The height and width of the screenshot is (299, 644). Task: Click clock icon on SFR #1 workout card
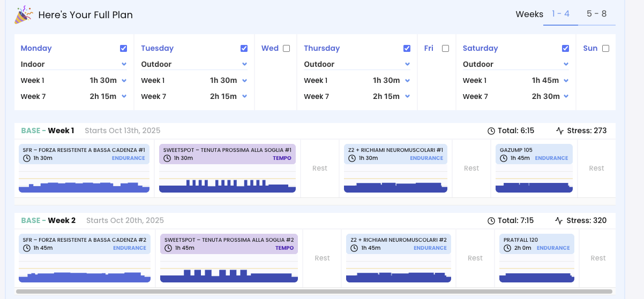pyautogui.click(x=26, y=158)
